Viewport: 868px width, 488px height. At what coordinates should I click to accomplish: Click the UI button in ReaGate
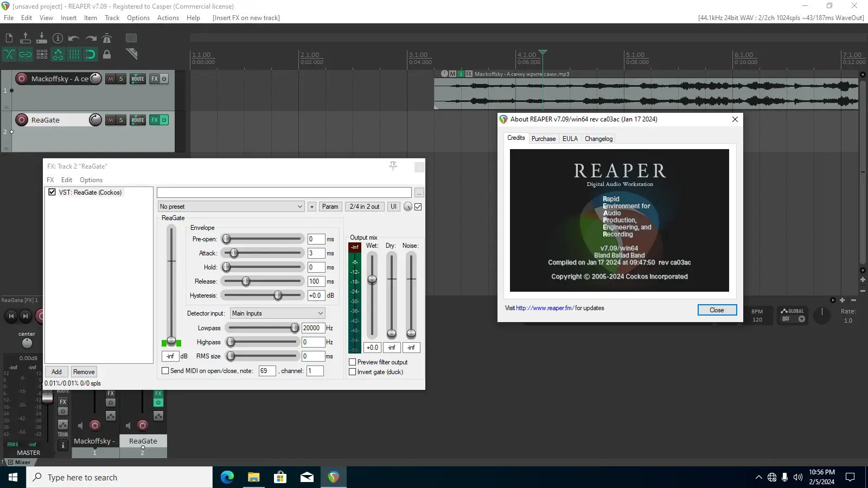(x=393, y=207)
